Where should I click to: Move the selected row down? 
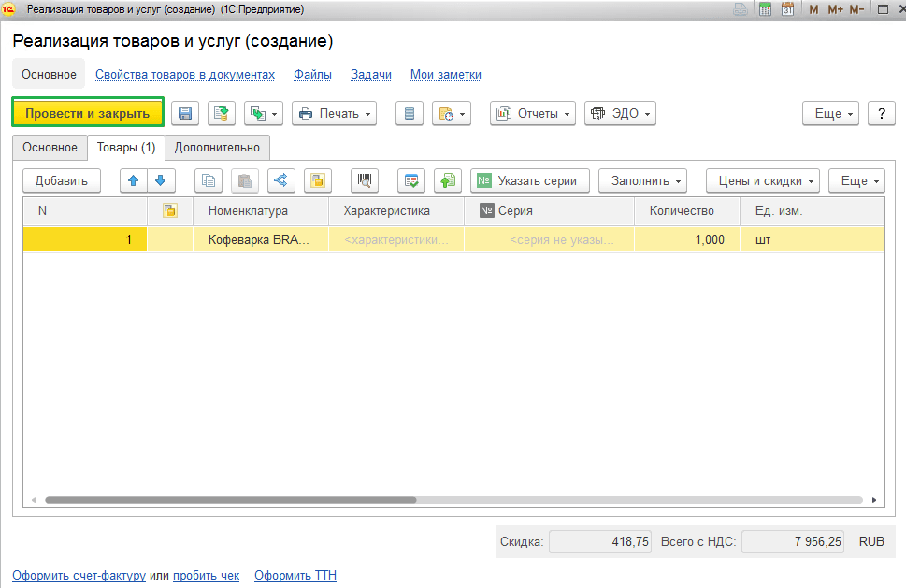160,180
